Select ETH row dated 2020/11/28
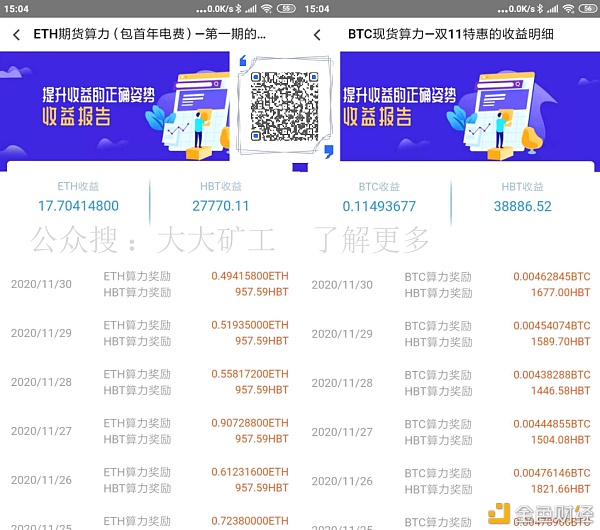The image size is (600, 530). coord(150,382)
